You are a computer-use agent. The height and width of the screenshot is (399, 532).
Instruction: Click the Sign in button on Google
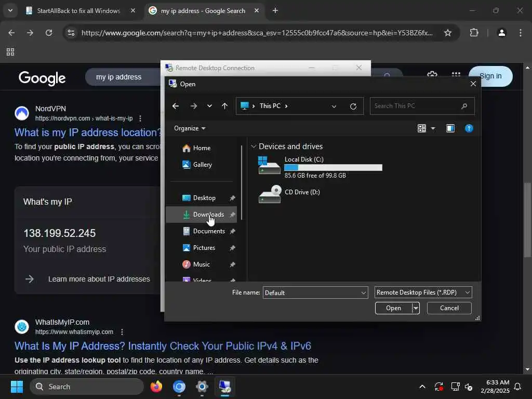[490, 76]
